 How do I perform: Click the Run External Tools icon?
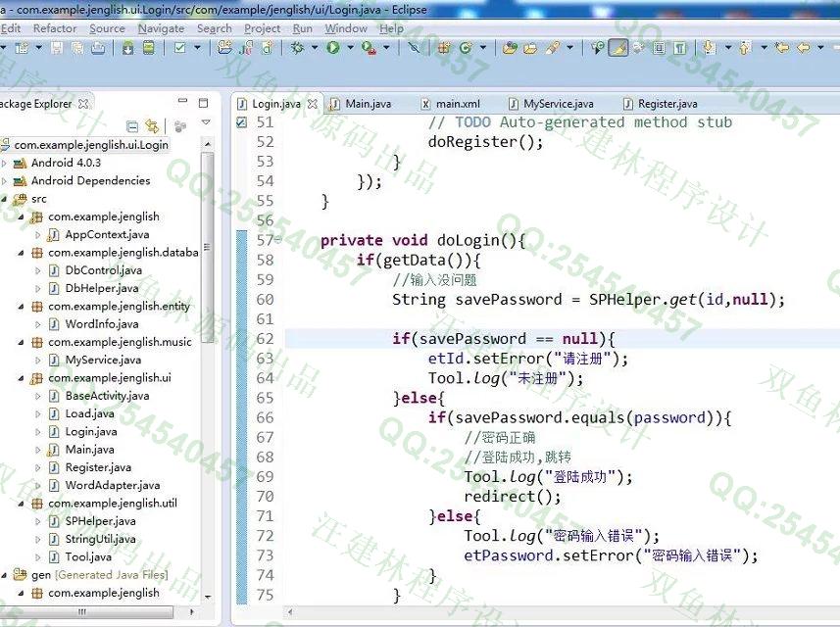[369, 48]
